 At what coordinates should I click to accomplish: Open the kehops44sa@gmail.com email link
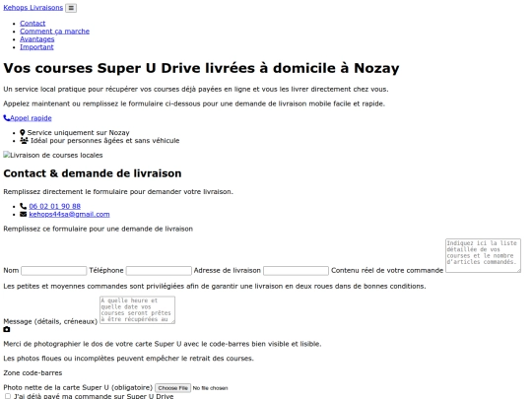pyautogui.click(x=69, y=215)
